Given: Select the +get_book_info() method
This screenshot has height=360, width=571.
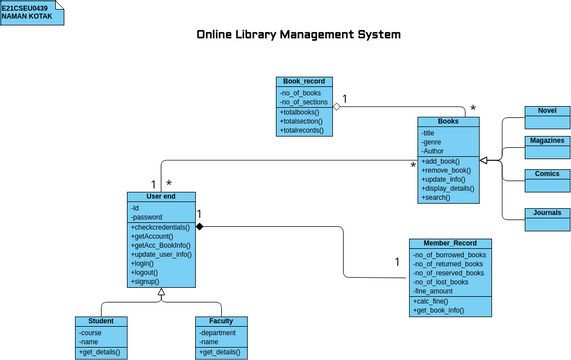Looking at the screenshot, I should [438, 310].
